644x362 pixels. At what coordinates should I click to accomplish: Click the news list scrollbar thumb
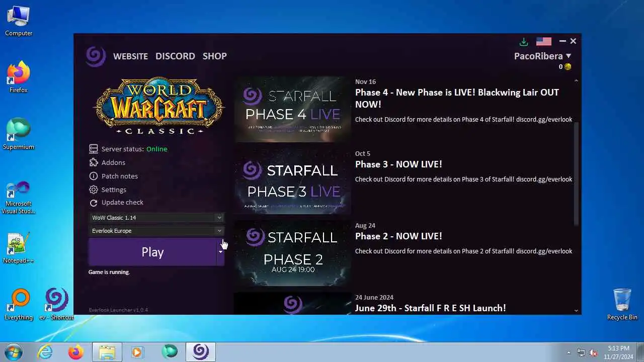[x=576, y=173]
